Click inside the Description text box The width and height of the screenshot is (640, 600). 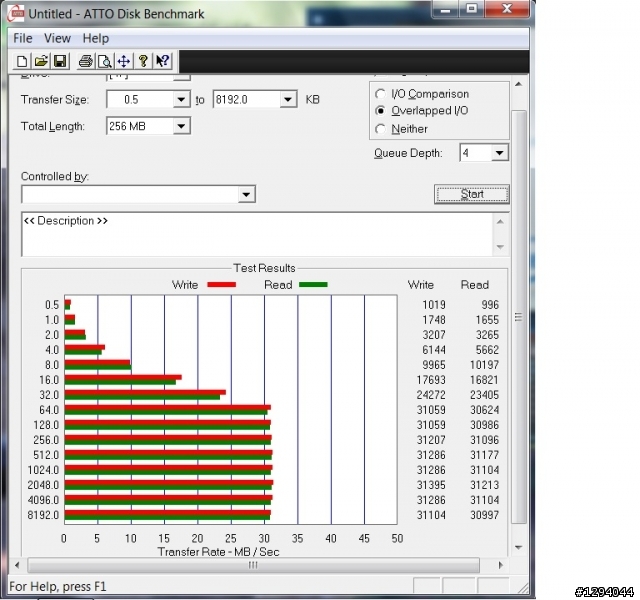click(257, 234)
